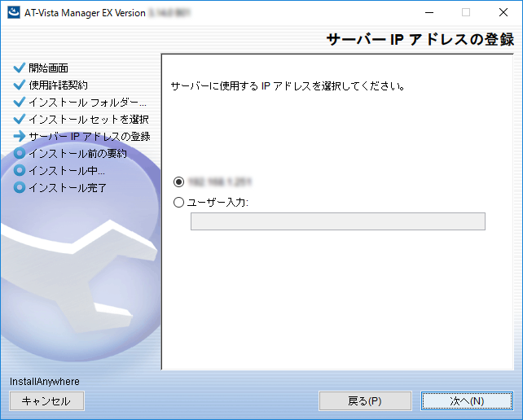The image size is (523, 420).
Task: Click the キャンセル button
Action: click(46, 400)
